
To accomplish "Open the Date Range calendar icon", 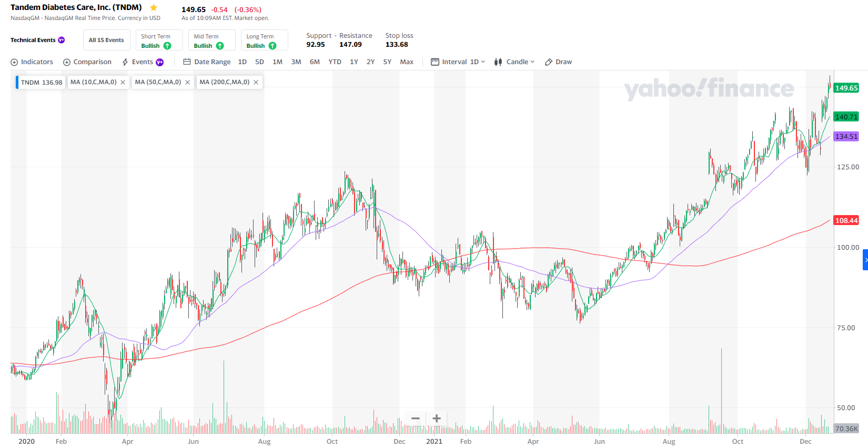I will (187, 62).
